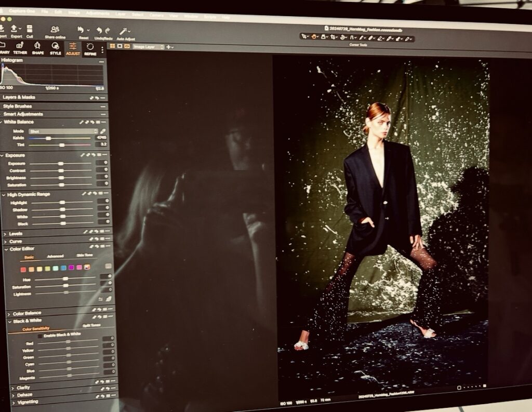Viewport: 532px width, 412px height.
Task: Collapse the Exposure panel
Action: click(x=3, y=155)
